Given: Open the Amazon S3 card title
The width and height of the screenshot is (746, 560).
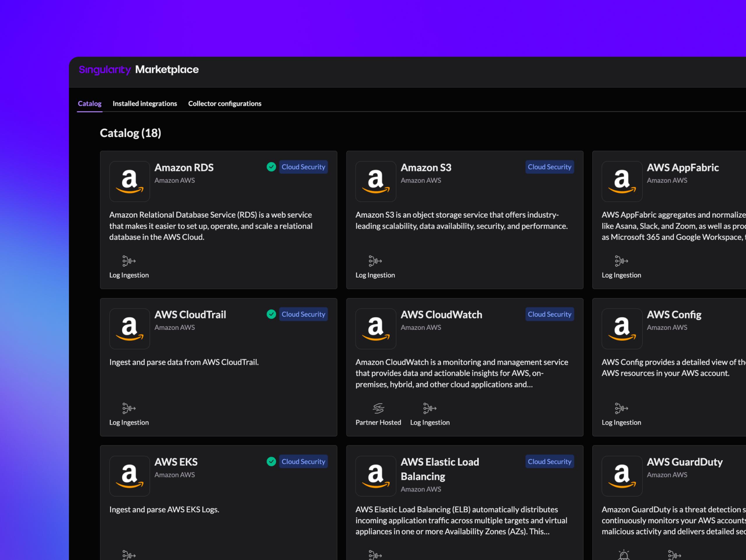Looking at the screenshot, I should [426, 168].
